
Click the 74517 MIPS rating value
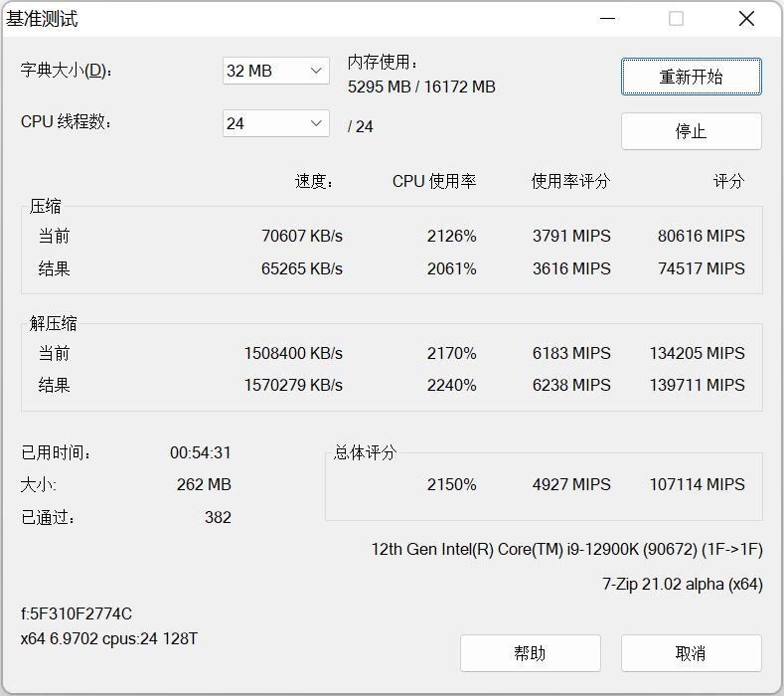pyautogui.click(x=702, y=268)
